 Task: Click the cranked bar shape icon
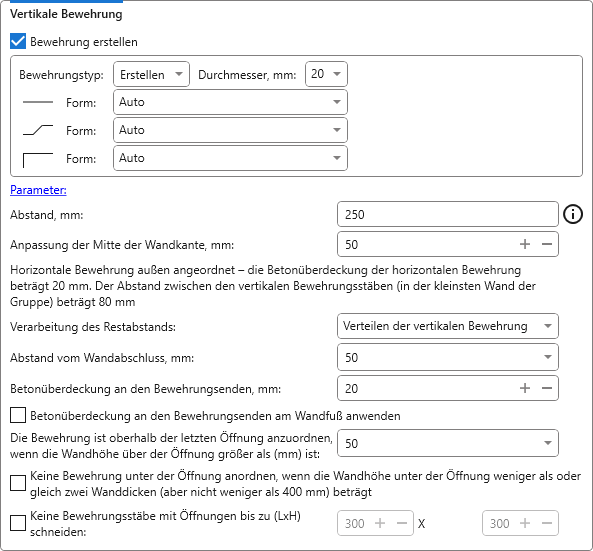pyautogui.click(x=38, y=130)
